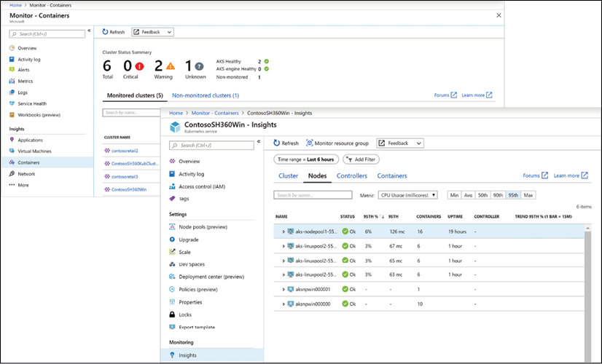
Task: Open Access control (IAM)
Action: [x=202, y=187]
